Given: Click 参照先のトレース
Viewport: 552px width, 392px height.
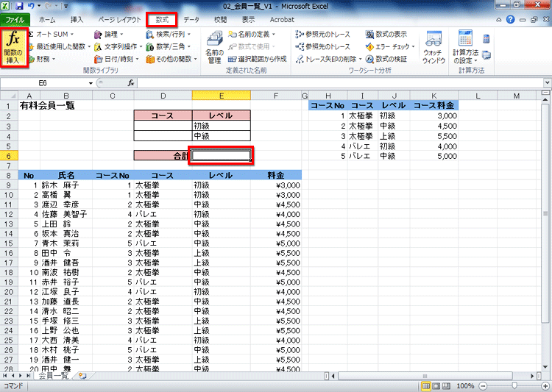Looking at the screenshot, I should tap(323, 46).
